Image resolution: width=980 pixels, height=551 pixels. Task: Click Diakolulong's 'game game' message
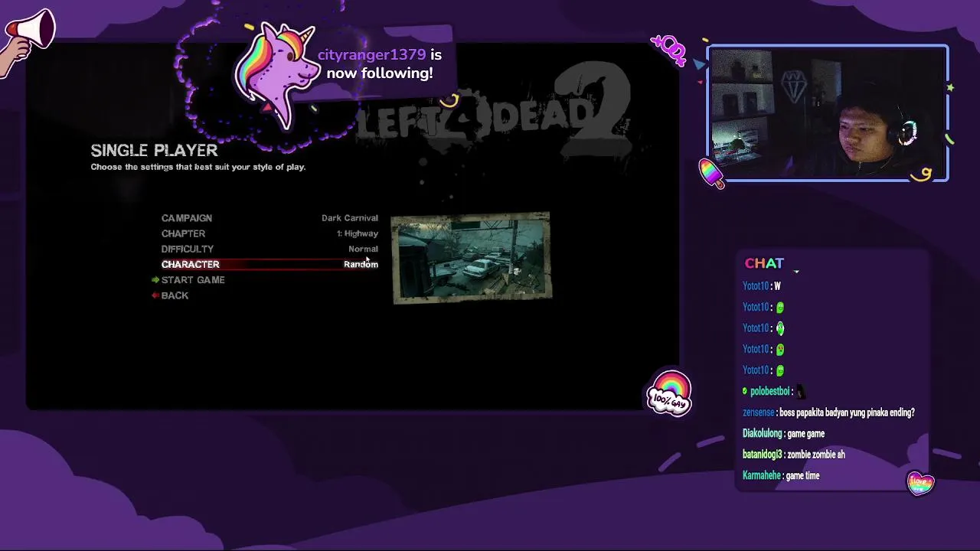point(783,434)
